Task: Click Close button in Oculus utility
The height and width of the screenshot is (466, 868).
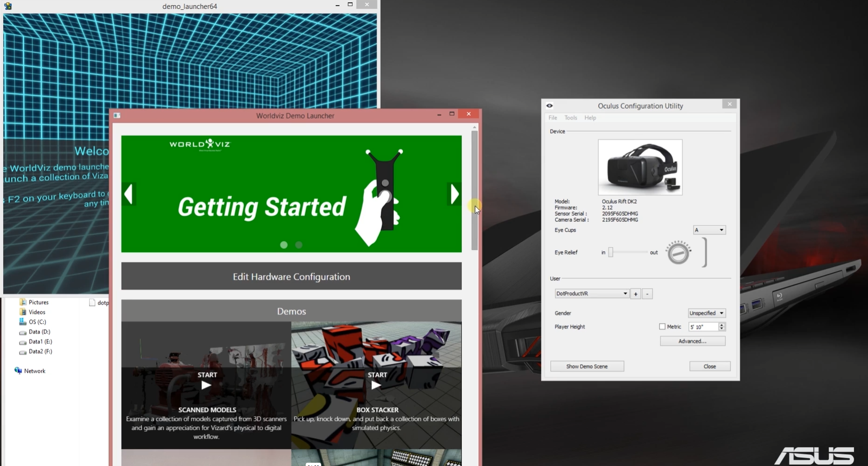Action: [710, 366]
